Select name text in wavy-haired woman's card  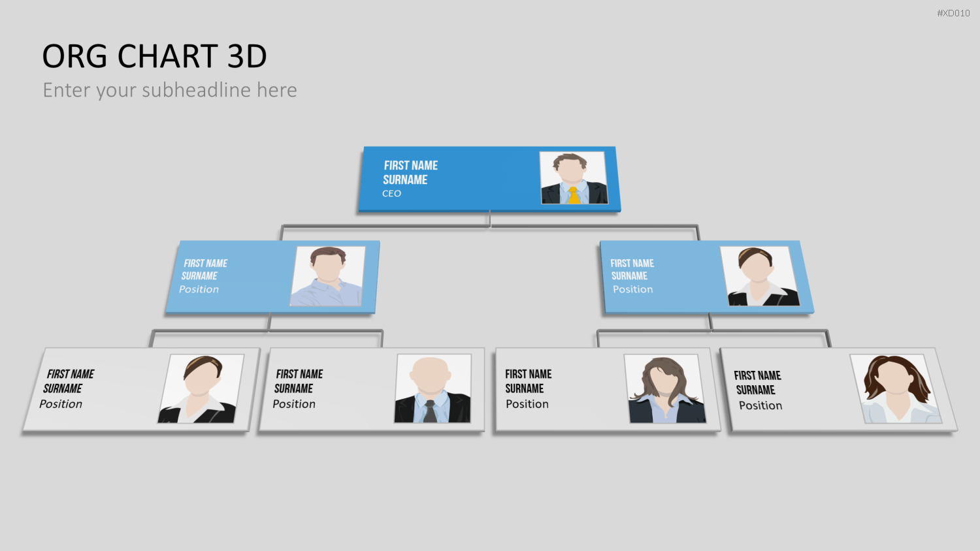(528, 381)
